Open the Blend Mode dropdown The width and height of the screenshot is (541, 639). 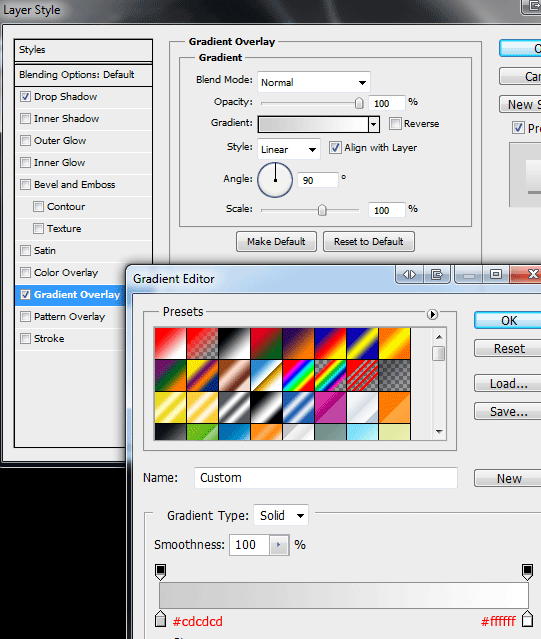pyautogui.click(x=314, y=82)
